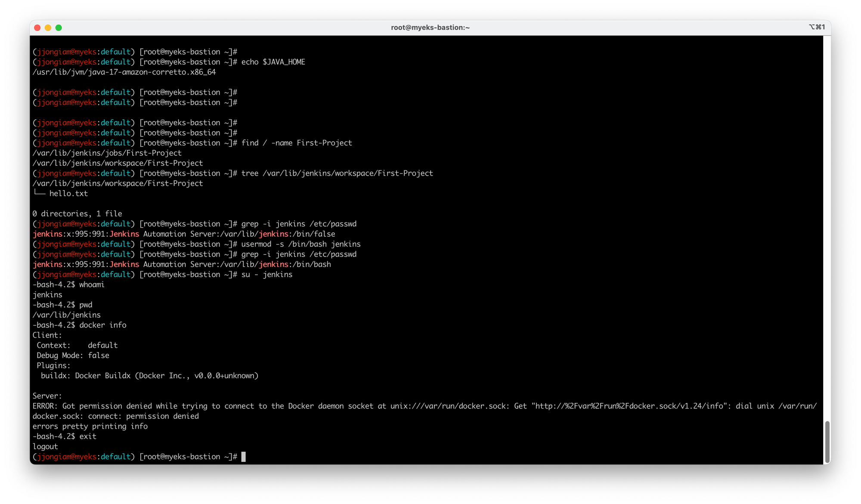Click the ⌥⌘1 shortcut indicator in title bar

click(x=817, y=27)
